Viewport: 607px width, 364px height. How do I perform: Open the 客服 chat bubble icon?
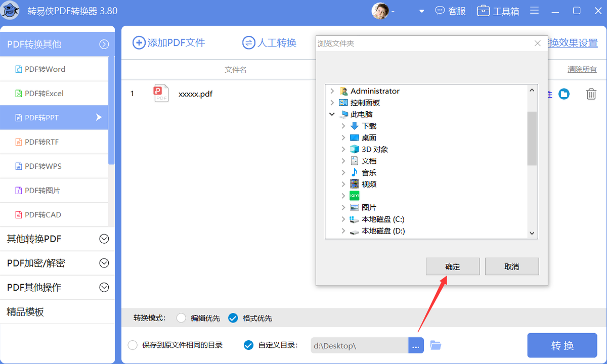tap(440, 11)
